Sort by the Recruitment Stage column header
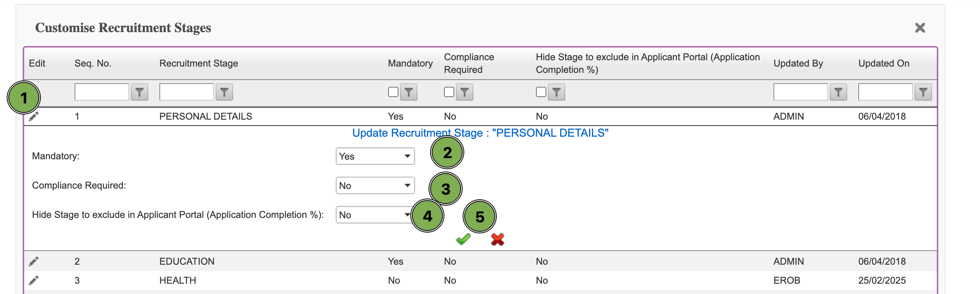The image size is (980, 294). coord(199,63)
